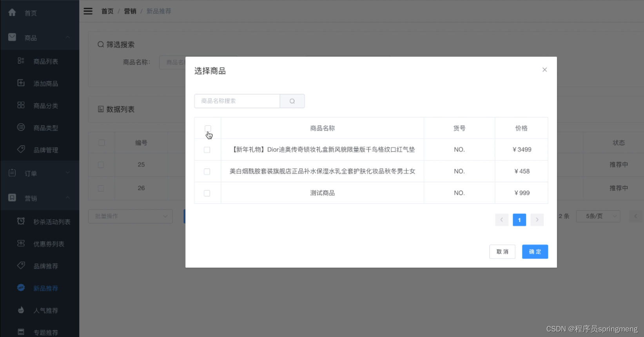Click the home icon in sidebar
This screenshot has width=644, height=337.
tap(12, 13)
